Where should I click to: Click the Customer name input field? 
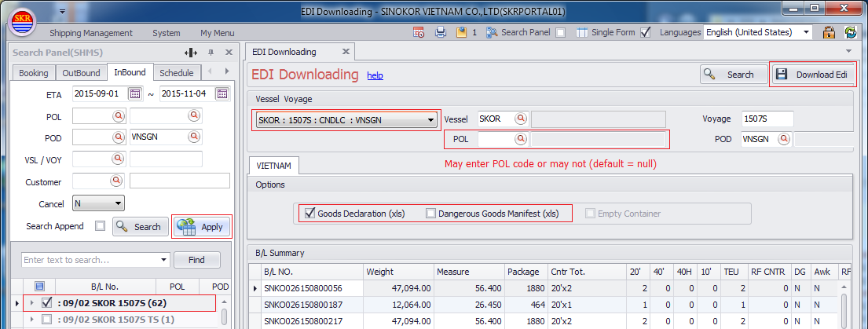pyautogui.click(x=180, y=181)
